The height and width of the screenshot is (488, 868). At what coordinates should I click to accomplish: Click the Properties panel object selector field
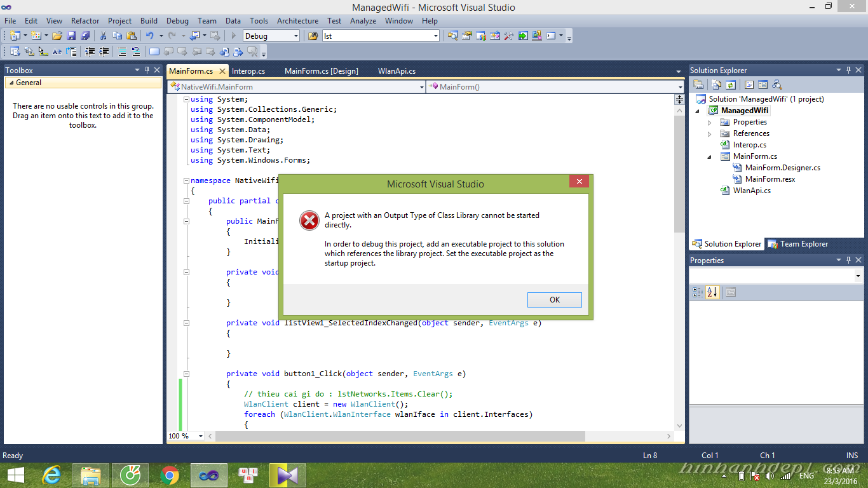tap(776, 276)
